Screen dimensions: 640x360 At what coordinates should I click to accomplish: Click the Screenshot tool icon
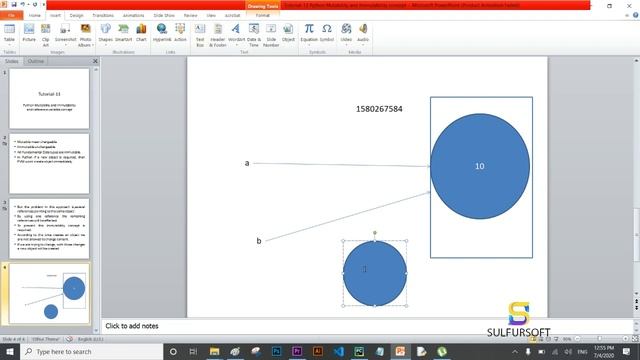click(x=65, y=33)
